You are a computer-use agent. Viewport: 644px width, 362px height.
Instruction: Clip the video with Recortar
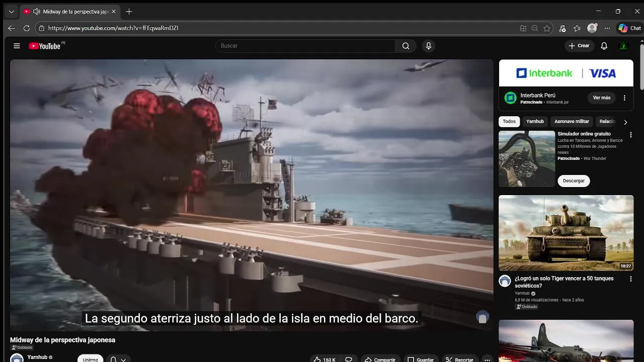click(459, 360)
